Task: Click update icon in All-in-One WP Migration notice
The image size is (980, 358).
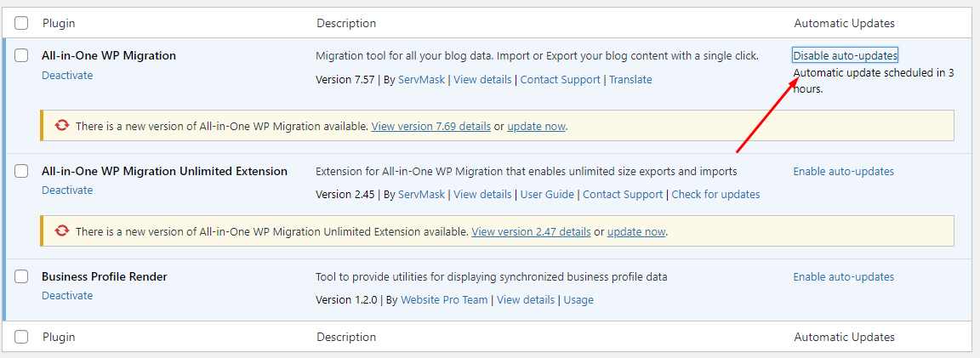Action: 61,126
